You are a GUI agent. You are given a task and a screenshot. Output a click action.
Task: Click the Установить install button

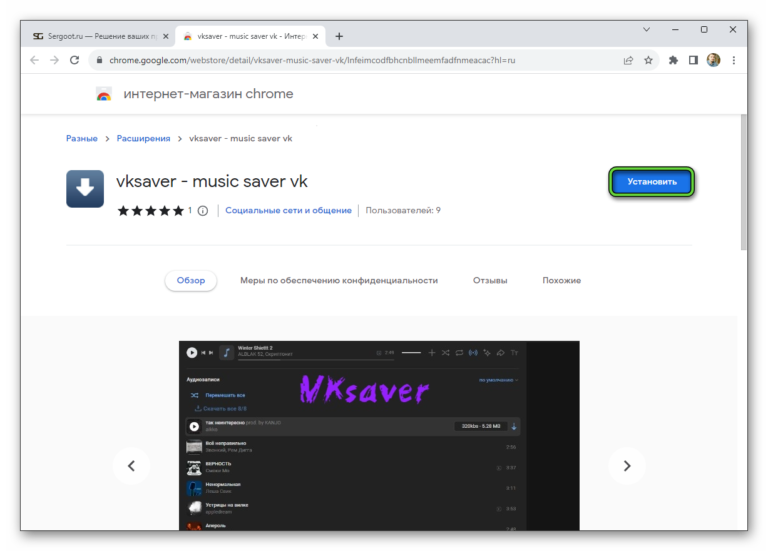pyautogui.click(x=652, y=182)
